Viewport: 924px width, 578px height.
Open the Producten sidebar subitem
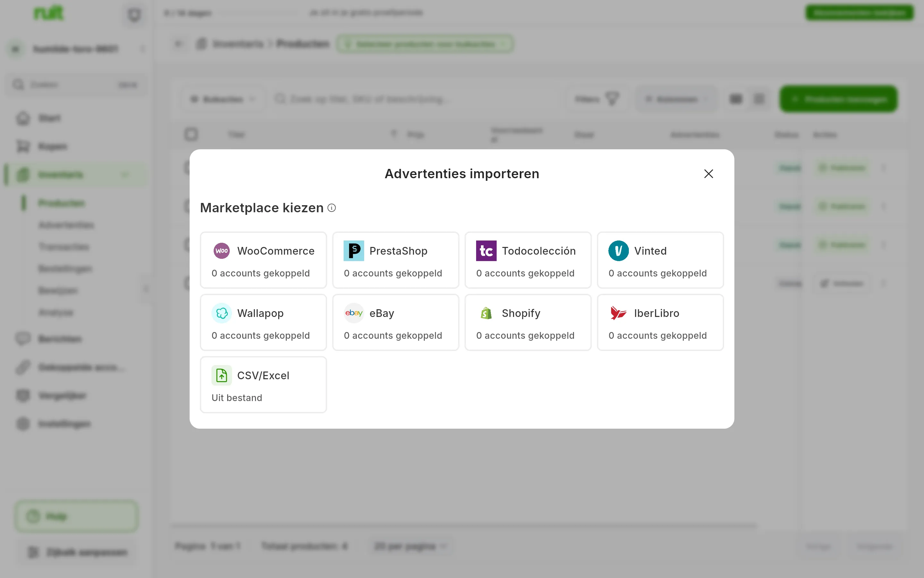pyautogui.click(x=61, y=203)
